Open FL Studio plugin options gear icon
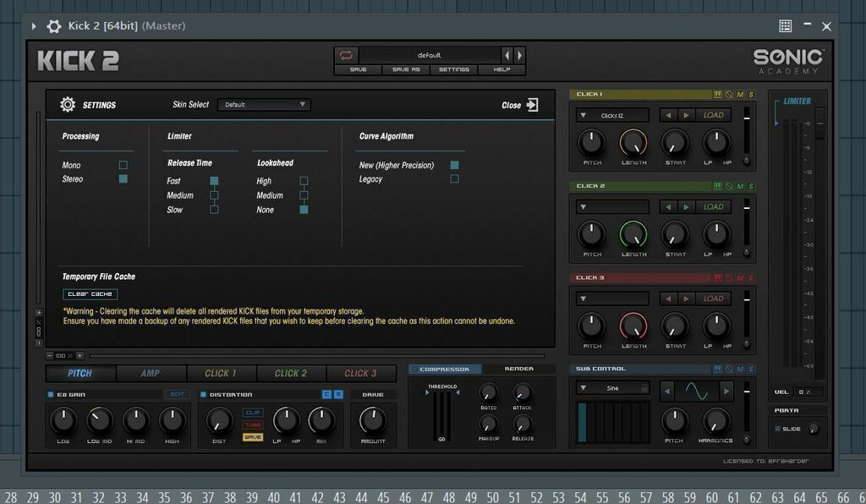The image size is (866, 504). click(53, 26)
